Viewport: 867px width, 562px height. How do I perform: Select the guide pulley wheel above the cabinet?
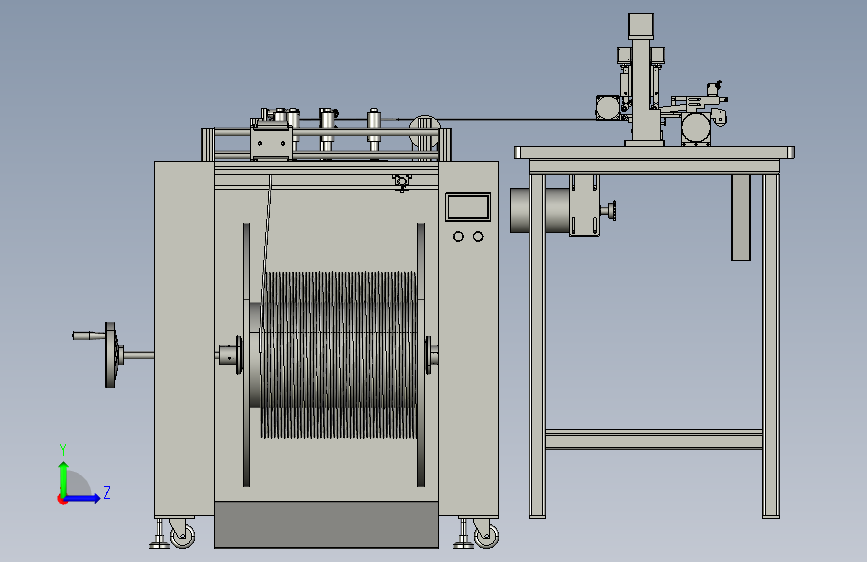point(425,132)
